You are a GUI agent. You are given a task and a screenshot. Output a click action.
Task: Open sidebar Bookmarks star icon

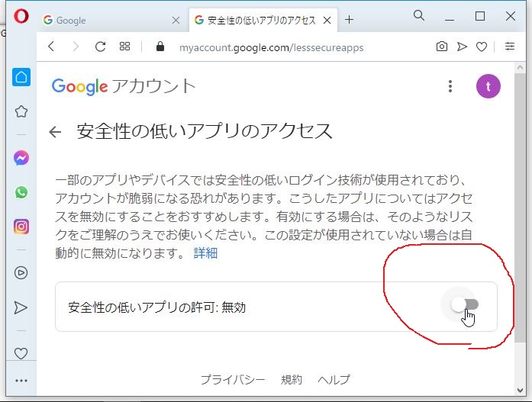coord(21,111)
